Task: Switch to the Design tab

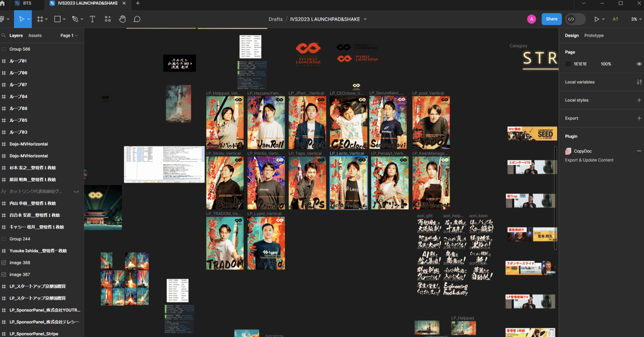Action: pos(572,35)
